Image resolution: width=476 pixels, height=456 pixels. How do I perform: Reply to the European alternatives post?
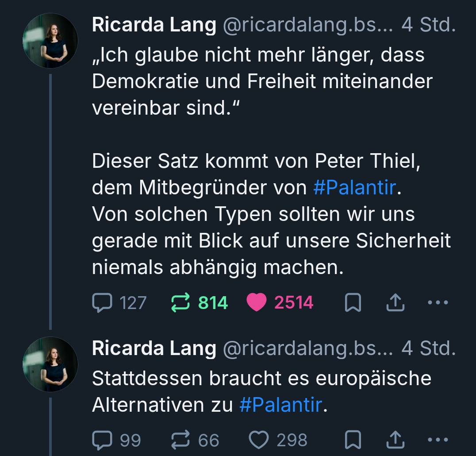[102, 440]
